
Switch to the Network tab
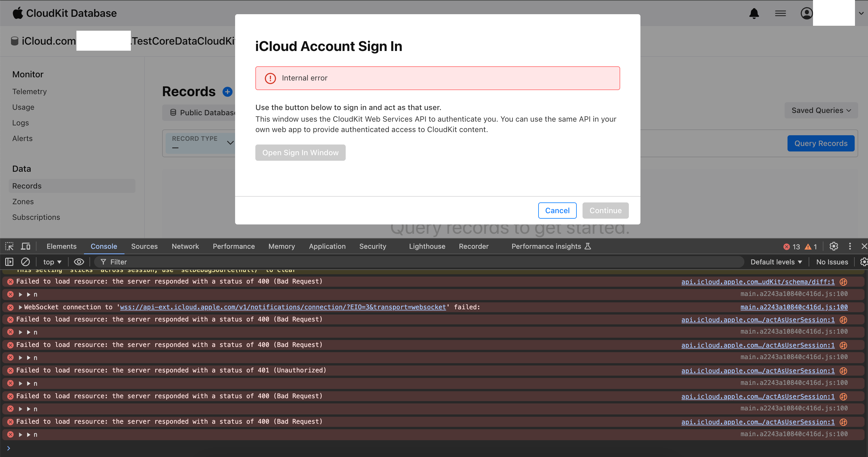(x=185, y=246)
